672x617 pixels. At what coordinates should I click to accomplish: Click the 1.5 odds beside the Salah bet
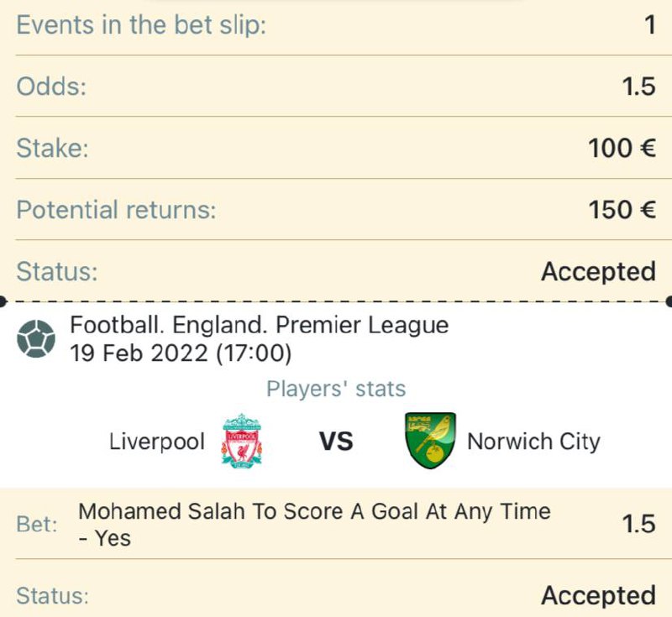coord(638,524)
